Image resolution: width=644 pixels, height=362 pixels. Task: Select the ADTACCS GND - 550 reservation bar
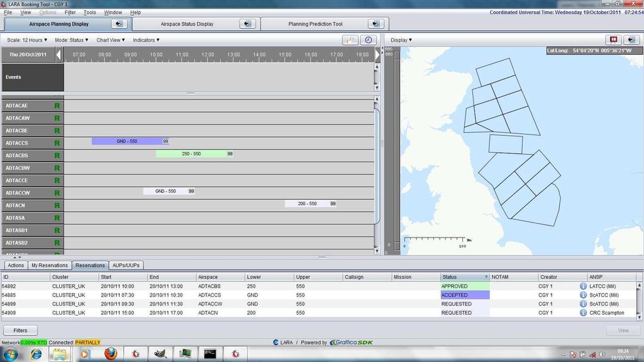point(130,141)
